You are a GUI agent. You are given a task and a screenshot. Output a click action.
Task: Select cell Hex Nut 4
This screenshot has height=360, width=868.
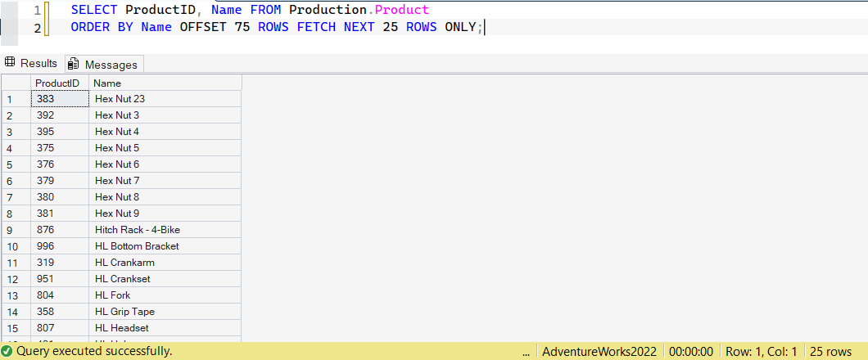coord(165,132)
